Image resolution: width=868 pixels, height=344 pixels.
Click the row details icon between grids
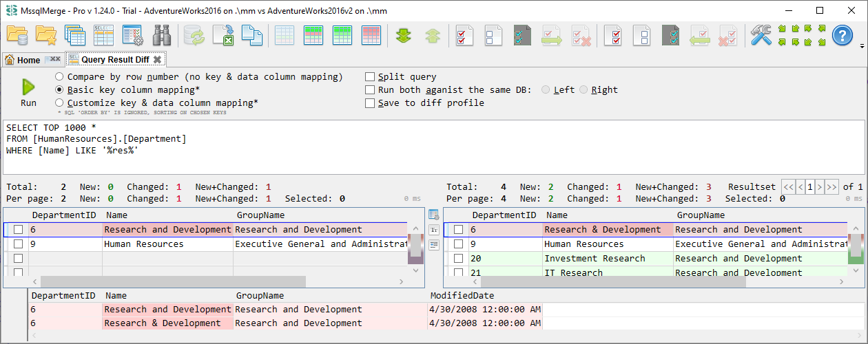(434, 244)
